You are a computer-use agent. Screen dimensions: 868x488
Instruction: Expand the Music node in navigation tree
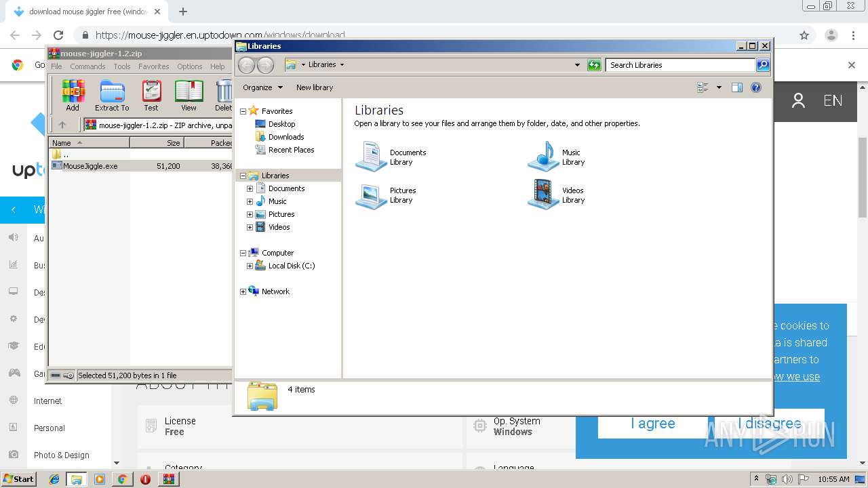250,201
